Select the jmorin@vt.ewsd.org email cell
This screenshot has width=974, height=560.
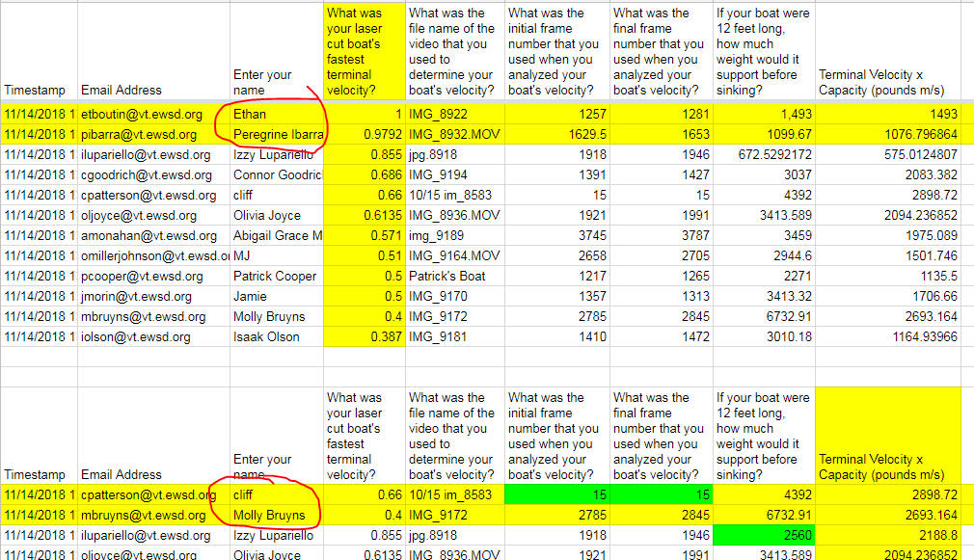tap(153, 296)
